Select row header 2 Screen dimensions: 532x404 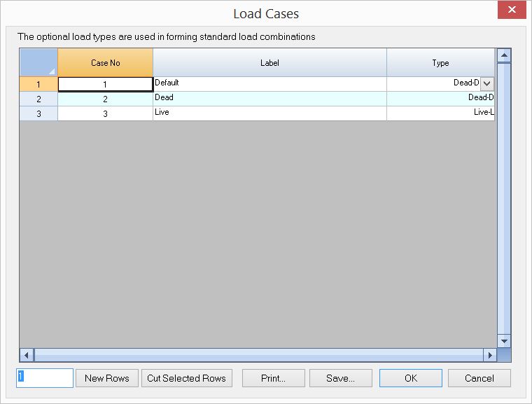tap(38, 99)
